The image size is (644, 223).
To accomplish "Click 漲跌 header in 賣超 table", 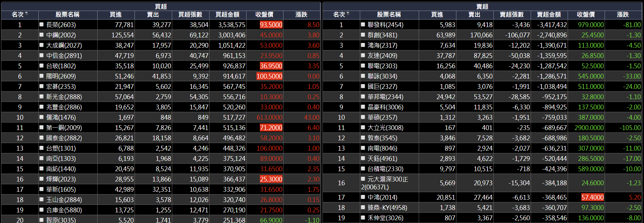I will [x=623, y=14].
